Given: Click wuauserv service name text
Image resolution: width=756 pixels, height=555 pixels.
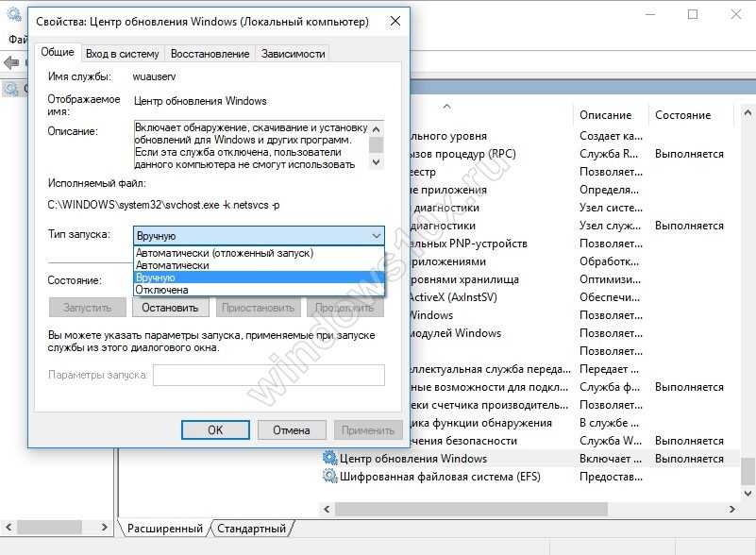Looking at the screenshot, I should point(154,76).
